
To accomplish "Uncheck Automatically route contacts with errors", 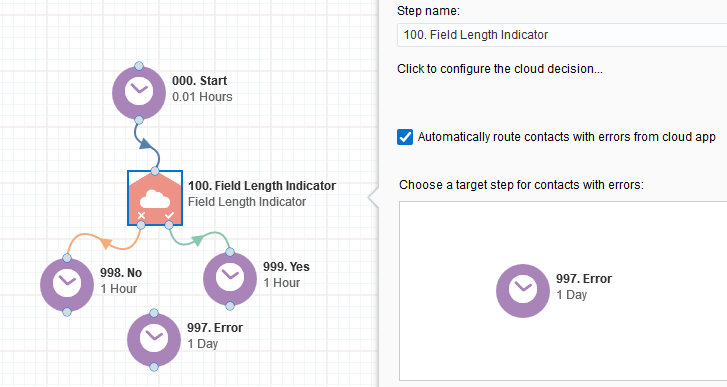I will [x=405, y=137].
